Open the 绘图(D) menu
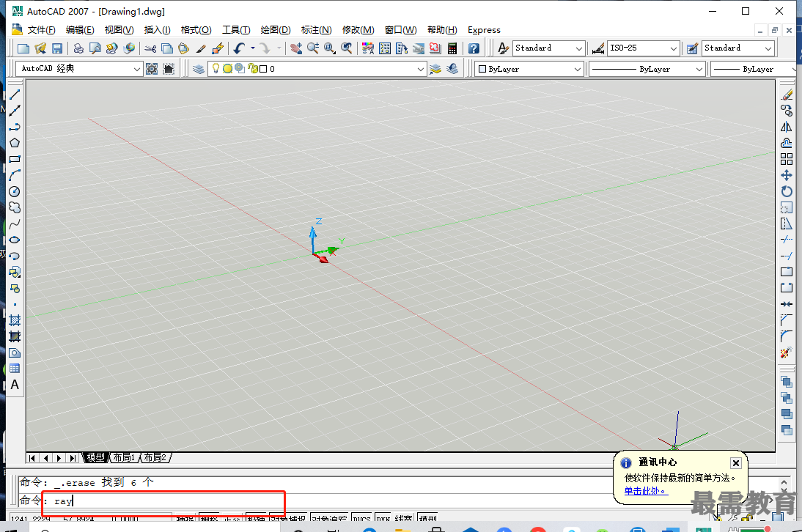Viewport: 802px width, 532px height. (276, 29)
